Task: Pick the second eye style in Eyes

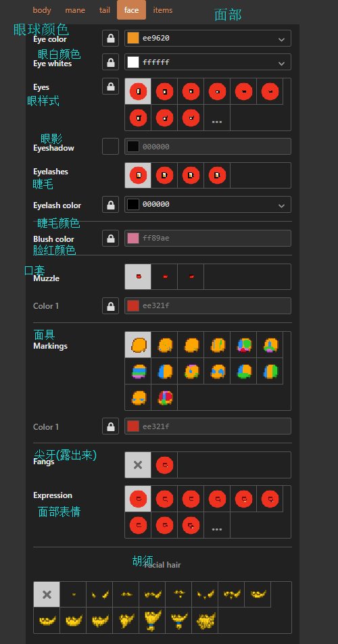Action: click(164, 91)
